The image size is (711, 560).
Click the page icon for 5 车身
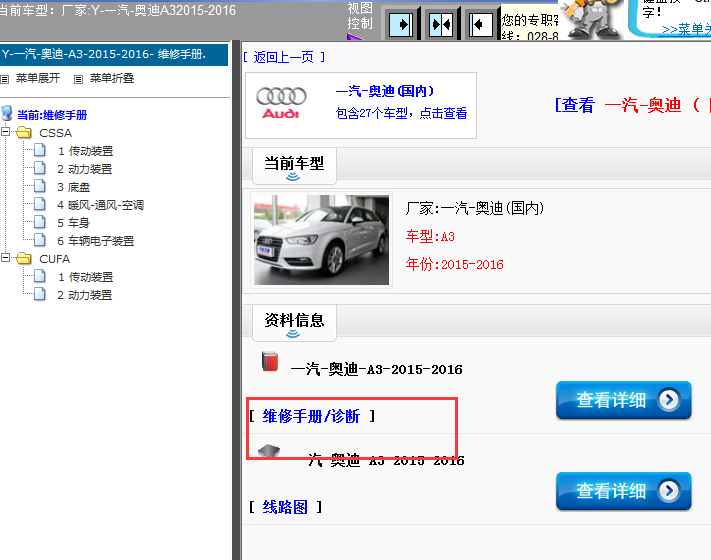point(39,222)
